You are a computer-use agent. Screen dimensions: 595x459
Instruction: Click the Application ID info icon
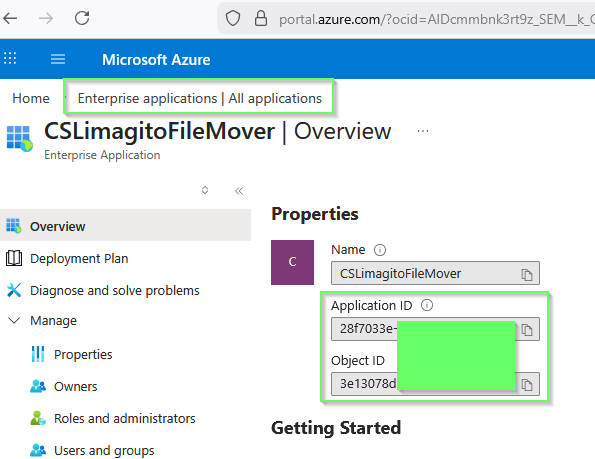coord(427,305)
